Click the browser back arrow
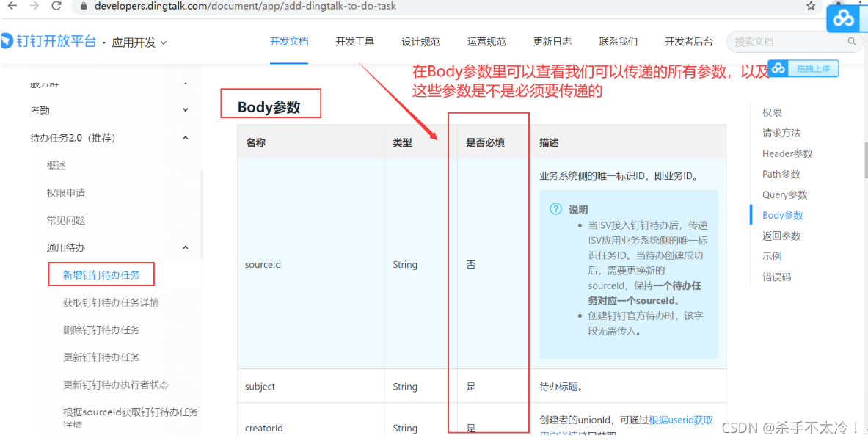Image resolution: width=868 pixels, height=441 pixels. tap(12, 6)
